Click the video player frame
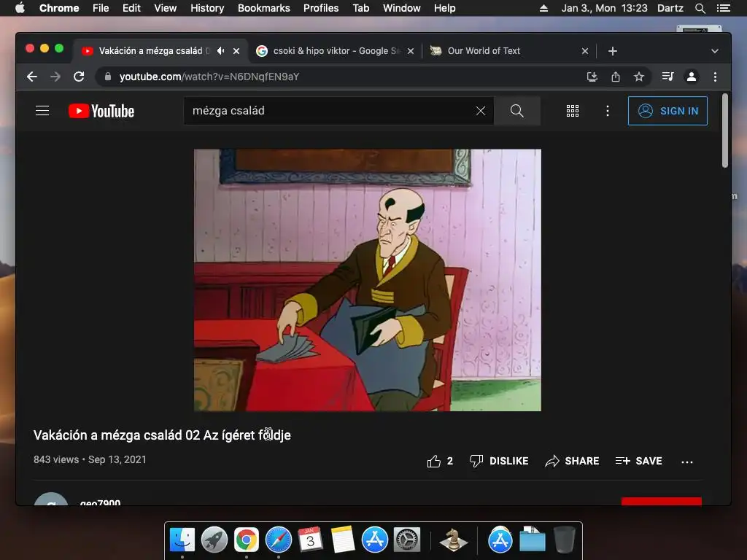 (368, 280)
